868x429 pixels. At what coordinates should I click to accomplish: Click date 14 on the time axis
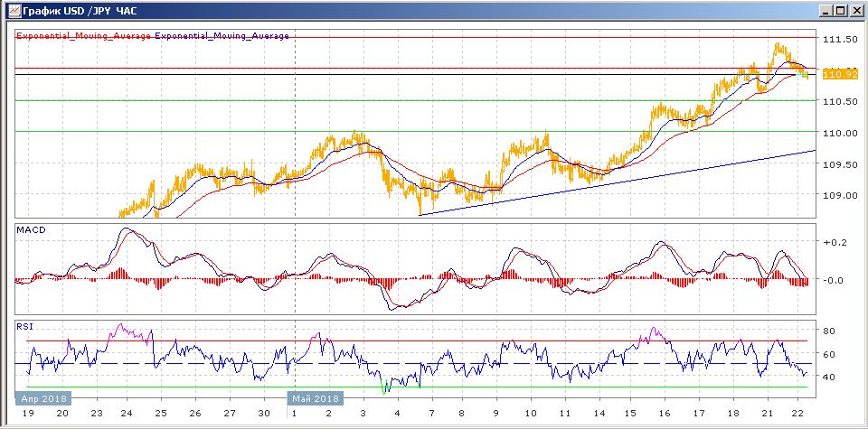pos(599,413)
